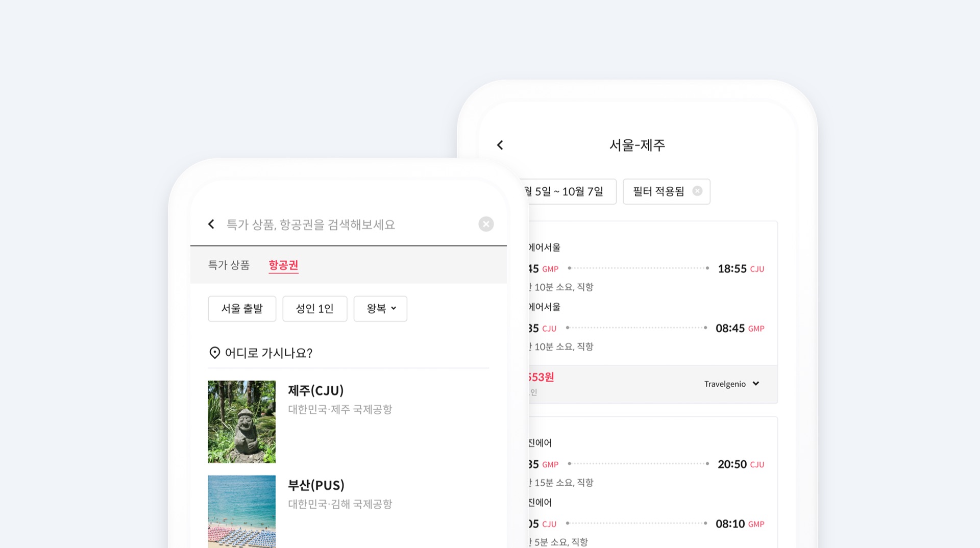This screenshot has width=980, height=548.
Task: Go back from the 서울-제주 results screen
Action: [500, 145]
